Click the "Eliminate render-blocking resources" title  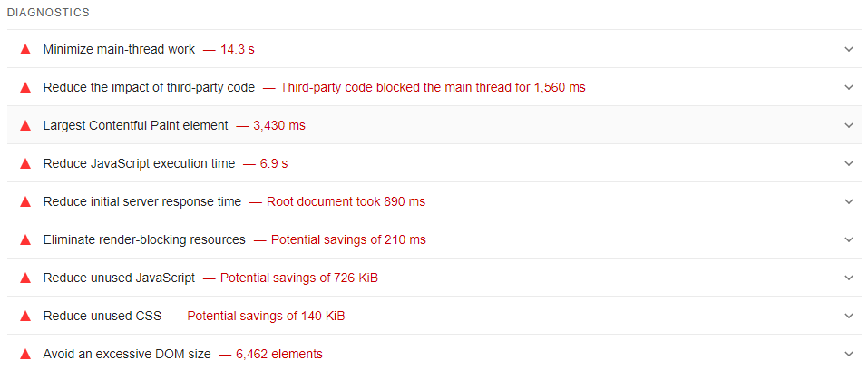click(144, 239)
